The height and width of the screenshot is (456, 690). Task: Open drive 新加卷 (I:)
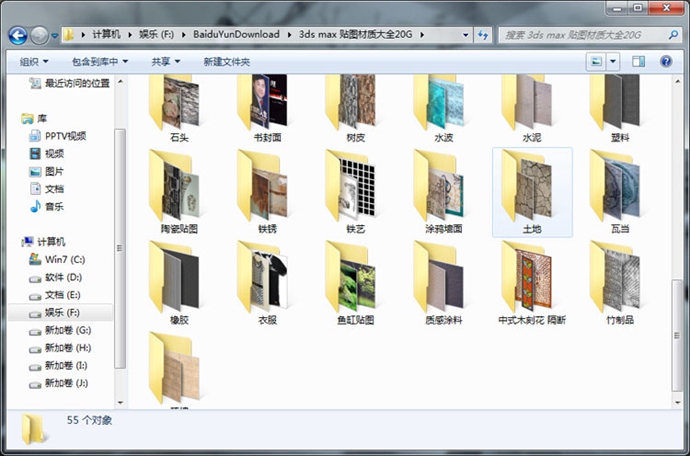click(x=58, y=365)
